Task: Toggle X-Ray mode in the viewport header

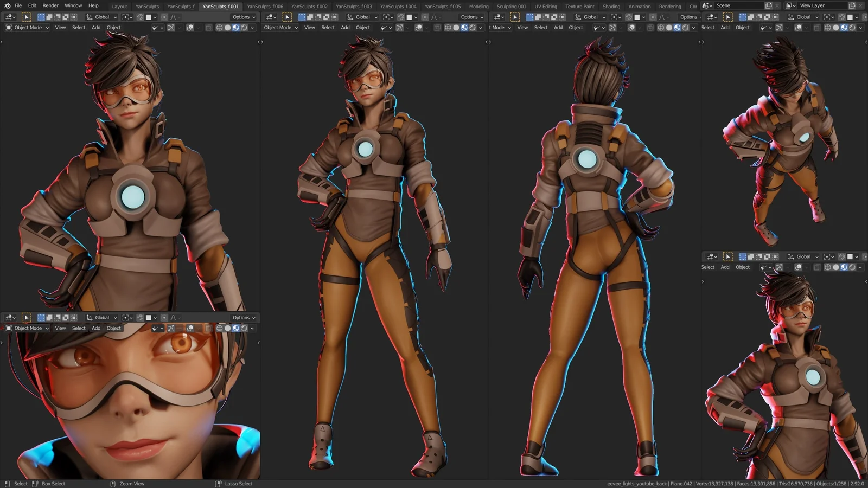Action: (209, 27)
